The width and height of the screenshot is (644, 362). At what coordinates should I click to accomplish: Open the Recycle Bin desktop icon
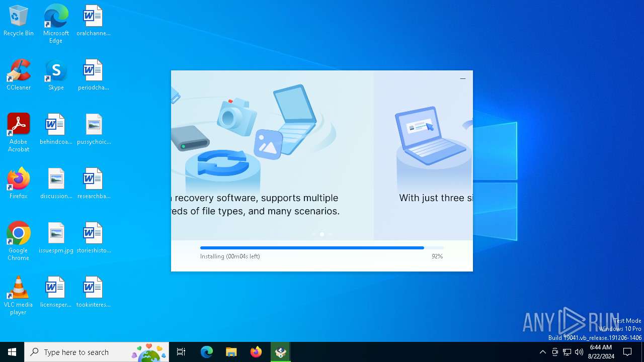[19, 21]
